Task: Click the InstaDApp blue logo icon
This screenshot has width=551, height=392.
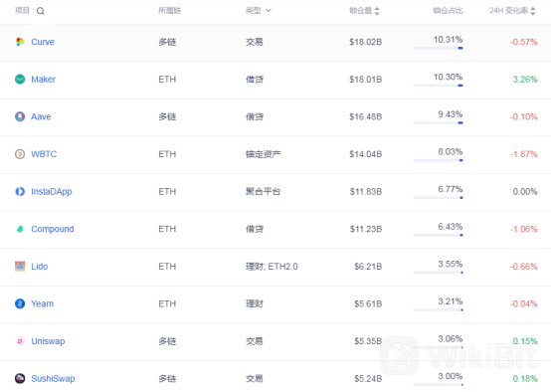Action: (20, 191)
